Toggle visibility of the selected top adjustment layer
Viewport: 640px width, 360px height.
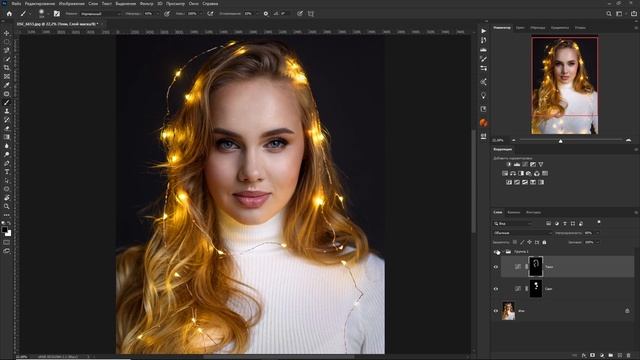496,267
